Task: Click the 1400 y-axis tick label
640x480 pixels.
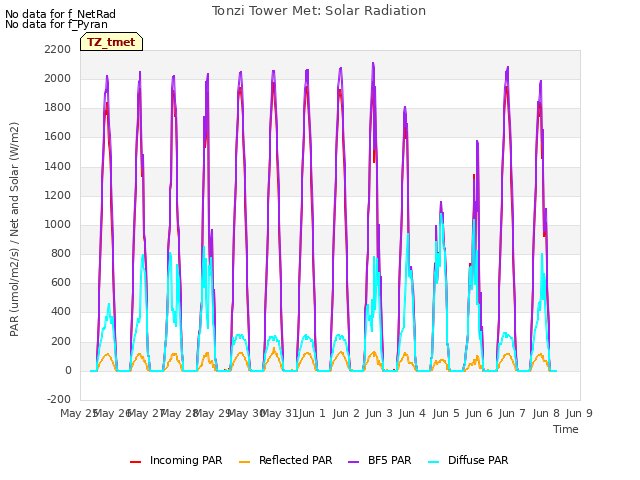Action: click(x=58, y=167)
